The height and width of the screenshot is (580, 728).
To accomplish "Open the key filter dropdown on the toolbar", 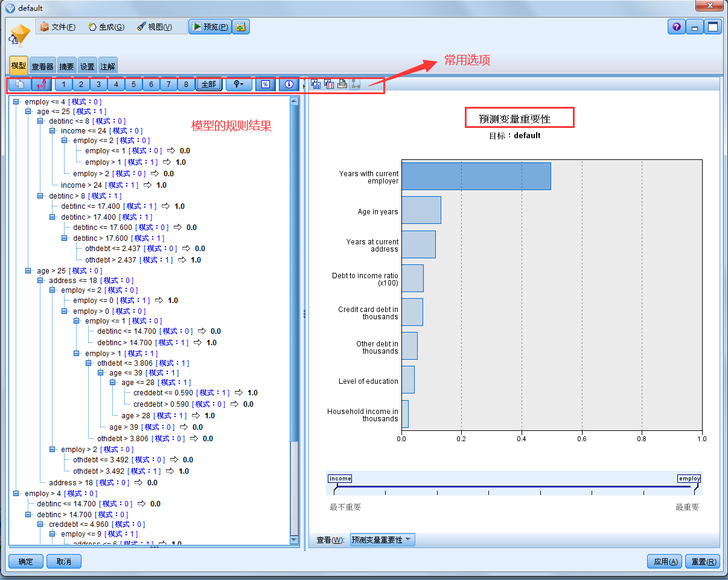I will (x=238, y=84).
